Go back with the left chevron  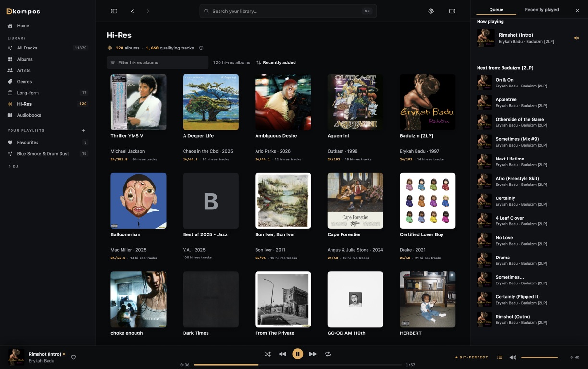tap(132, 11)
